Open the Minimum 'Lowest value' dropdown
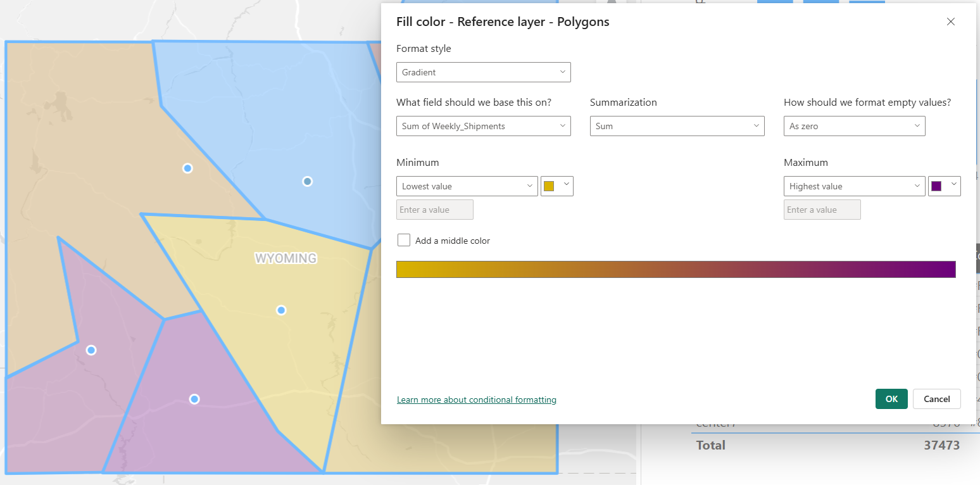This screenshot has width=980, height=485. tap(467, 186)
